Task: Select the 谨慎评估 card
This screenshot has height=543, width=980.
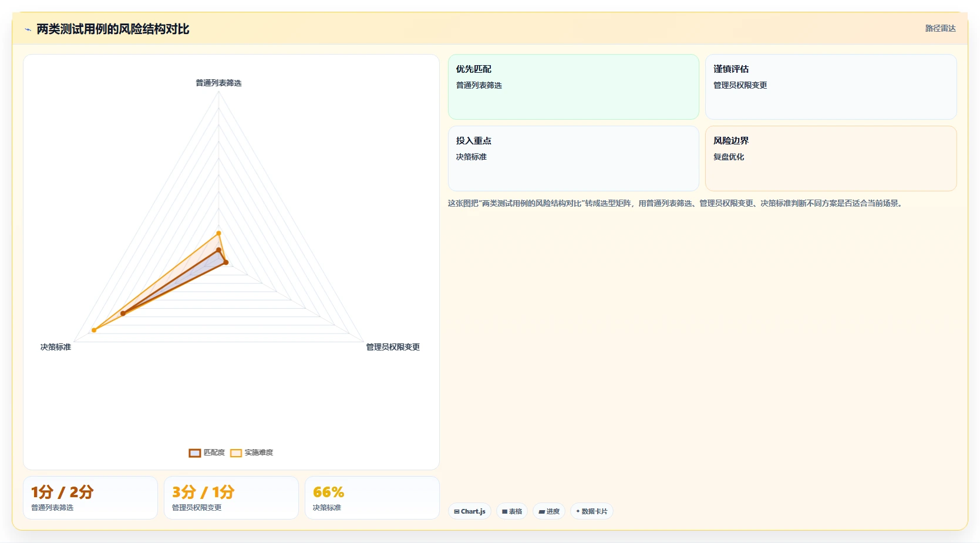Action: 831,87
